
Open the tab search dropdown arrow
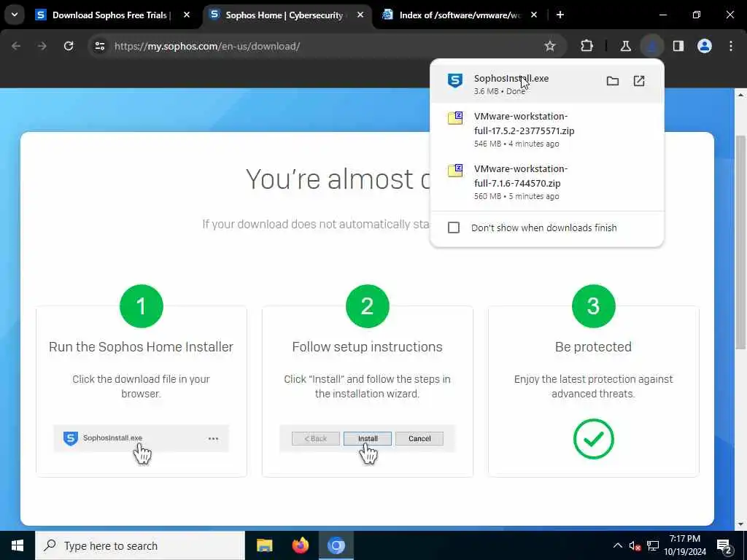tap(15, 15)
